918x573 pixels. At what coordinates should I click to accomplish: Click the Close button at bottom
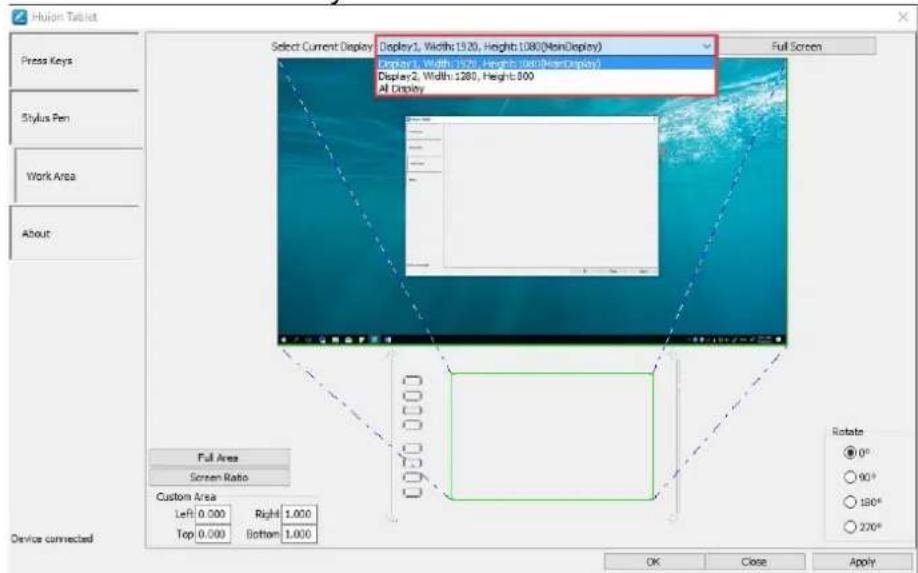tap(754, 561)
